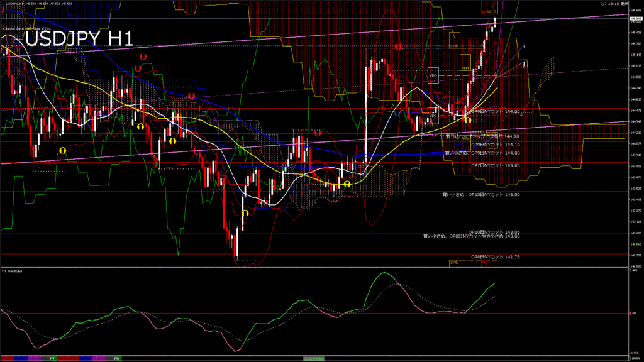
Task: Select the 買い小さめ、OP9日NYカット 144.00 annotation
Action: (x=482, y=153)
